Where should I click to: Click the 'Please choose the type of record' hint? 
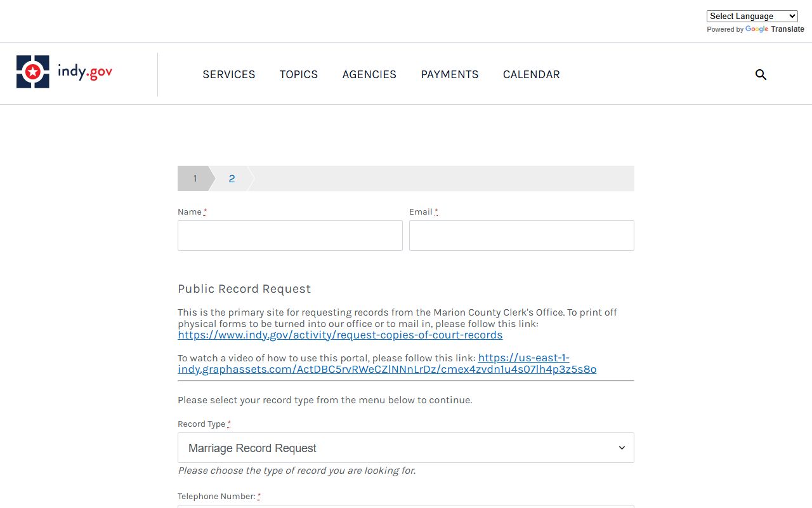[x=297, y=471]
